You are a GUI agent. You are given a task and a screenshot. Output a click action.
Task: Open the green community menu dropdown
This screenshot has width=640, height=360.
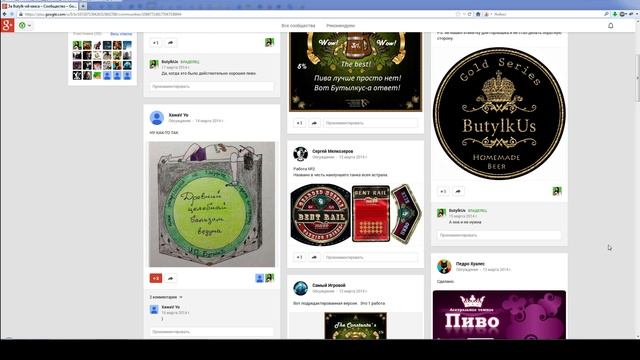click(x=24, y=25)
